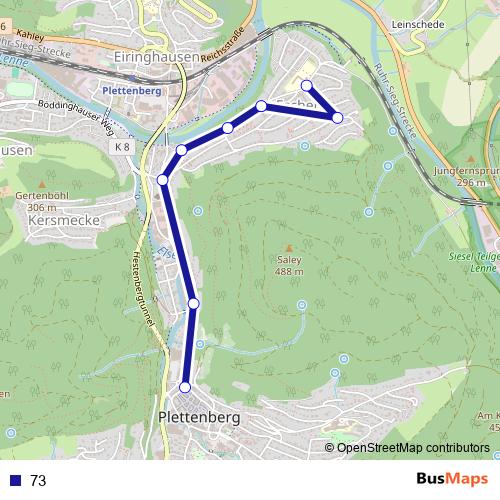This screenshot has height=500, width=500.
Task: Click the Saley 488 m peak triangle
Action: [289, 248]
